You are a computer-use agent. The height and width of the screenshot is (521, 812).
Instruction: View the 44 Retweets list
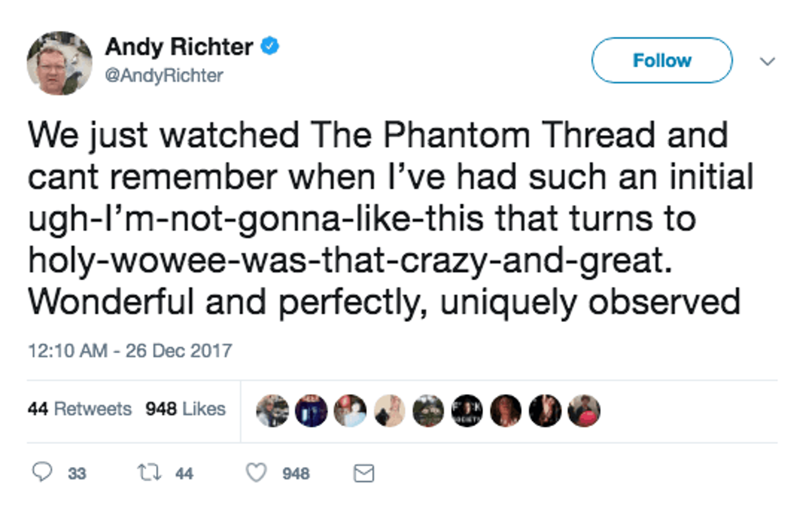click(80, 409)
